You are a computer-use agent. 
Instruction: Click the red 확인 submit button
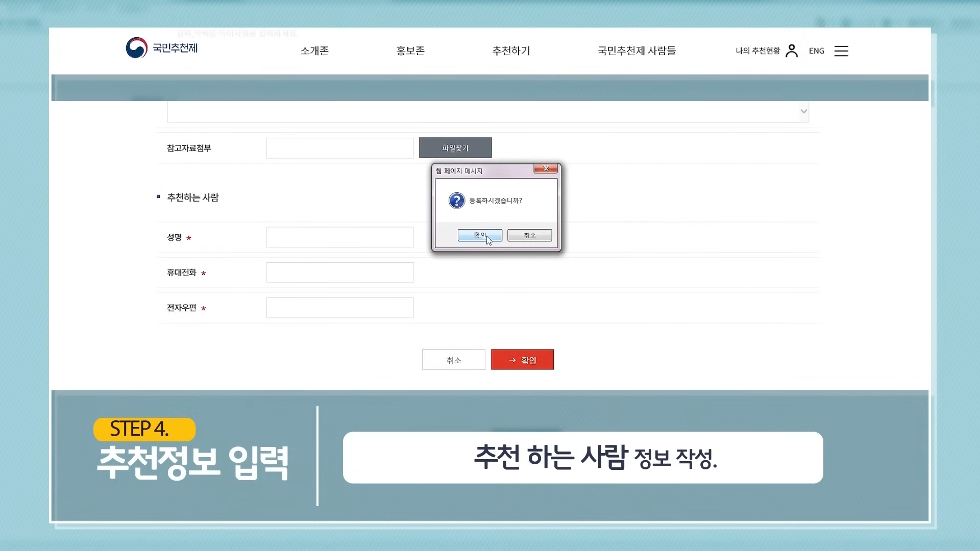click(x=522, y=360)
